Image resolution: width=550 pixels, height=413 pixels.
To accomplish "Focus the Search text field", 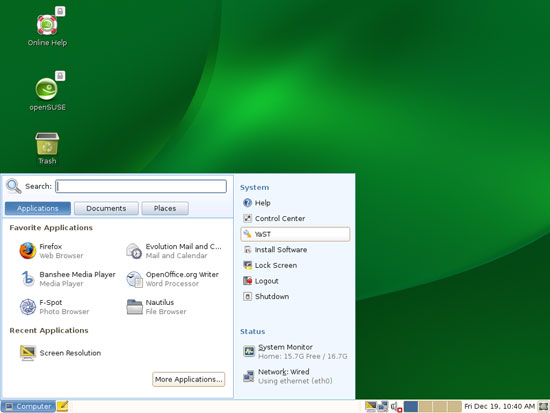I will (x=141, y=186).
